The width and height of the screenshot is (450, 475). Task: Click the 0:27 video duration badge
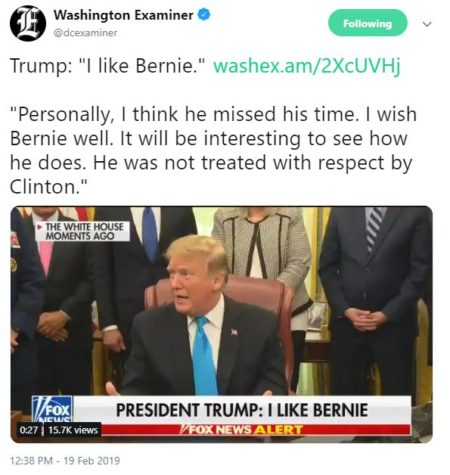(x=29, y=430)
